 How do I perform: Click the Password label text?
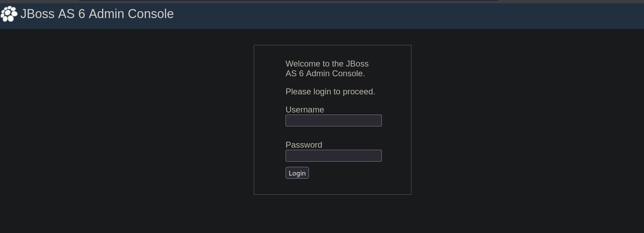(x=303, y=145)
